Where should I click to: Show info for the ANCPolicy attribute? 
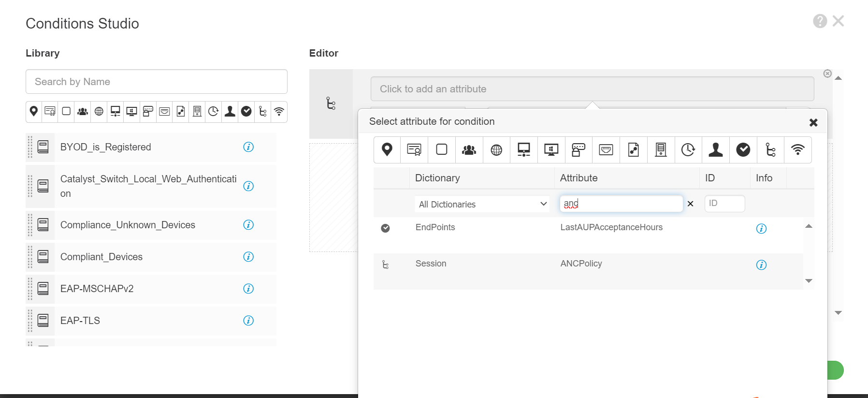[761, 265]
